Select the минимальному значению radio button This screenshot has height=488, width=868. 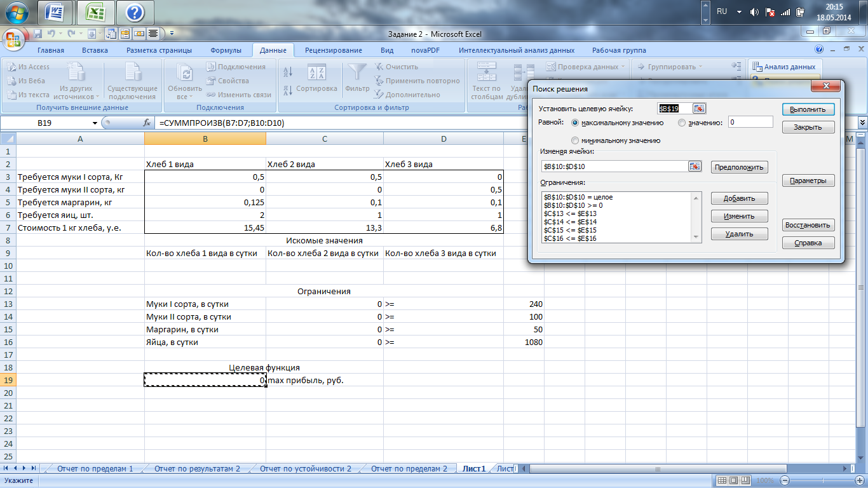(x=576, y=140)
